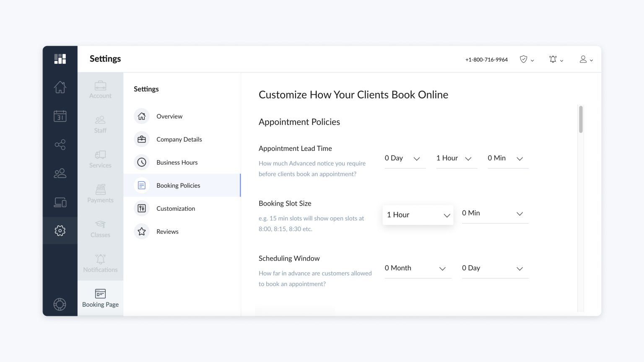Viewport: 644px width, 362px height.
Task: Click the vertical scrollbar thumb in content
Action: pyautogui.click(x=581, y=119)
